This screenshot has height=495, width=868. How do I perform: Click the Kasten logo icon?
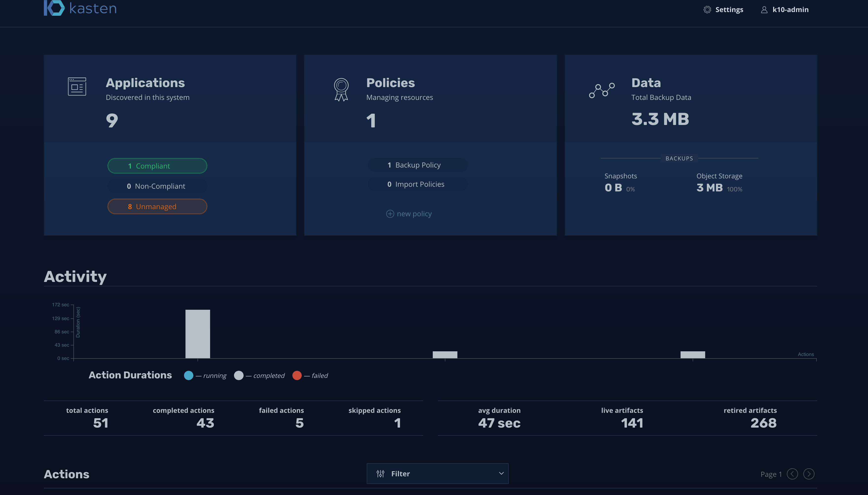[54, 8]
